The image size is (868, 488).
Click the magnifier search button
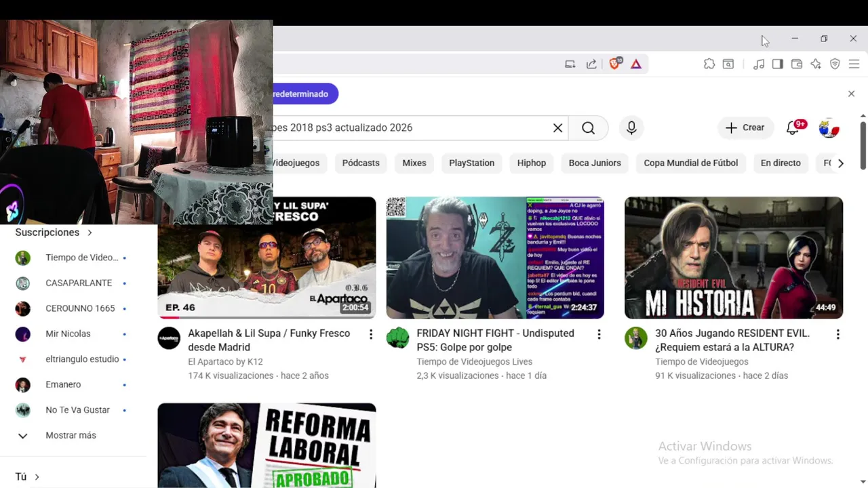(588, 128)
